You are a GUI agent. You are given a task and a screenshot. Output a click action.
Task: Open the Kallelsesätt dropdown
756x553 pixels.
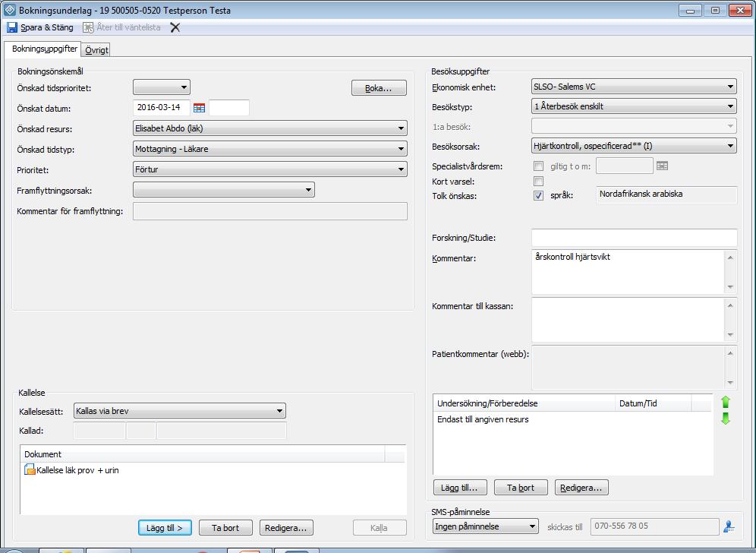(x=180, y=411)
